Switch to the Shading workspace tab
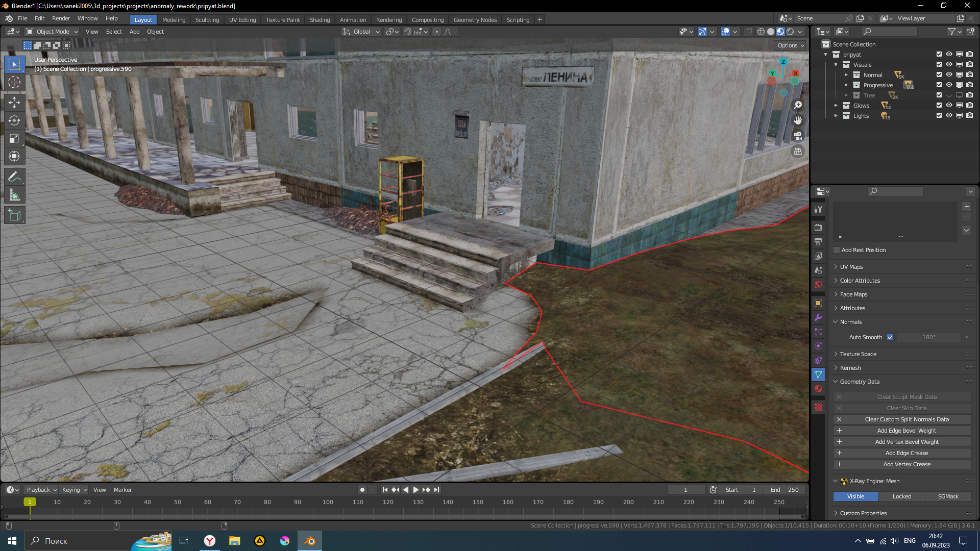 pyautogui.click(x=320, y=20)
